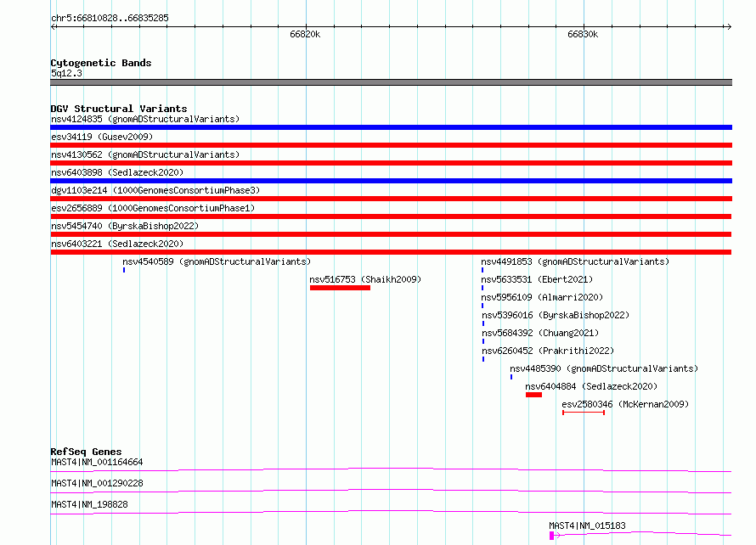This screenshot has width=756, height=545.
Task: Click the 5q12.3 band label
Action: point(66,74)
